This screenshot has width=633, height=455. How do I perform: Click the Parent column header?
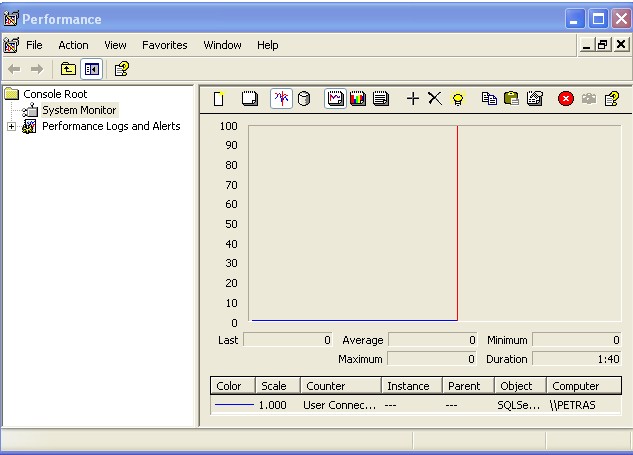click(469, 386)
